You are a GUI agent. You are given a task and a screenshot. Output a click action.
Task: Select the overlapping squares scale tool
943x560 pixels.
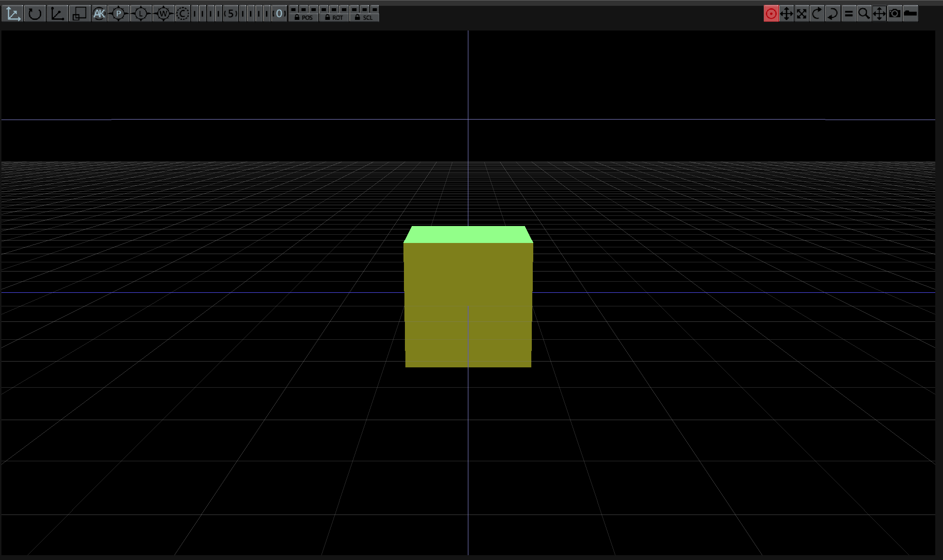(80, 14)
